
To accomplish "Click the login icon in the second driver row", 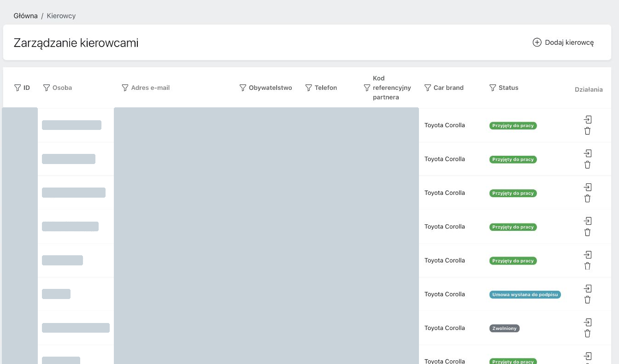I will point(588,153).
